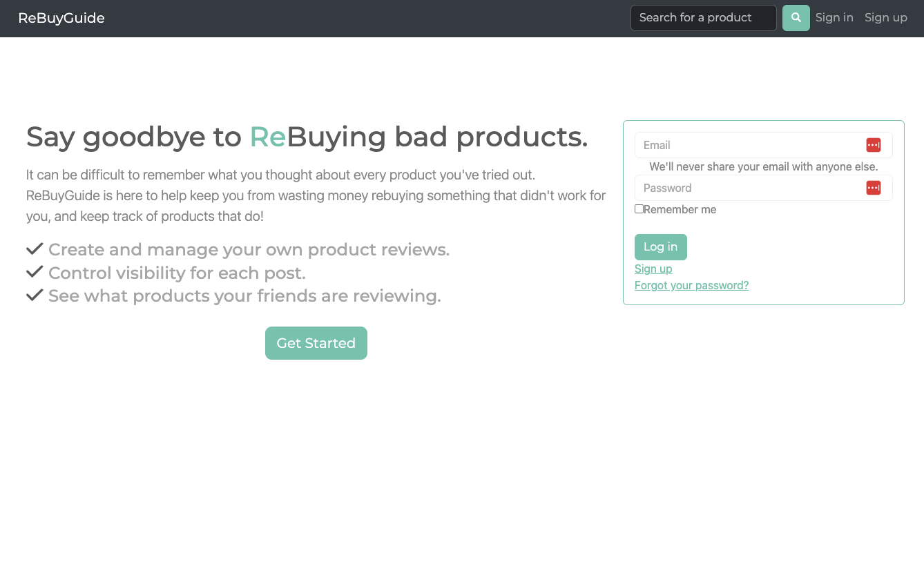The width and height of the screenshot is (924, 582).
Task: Follow the Sign up link below Log in
Action: coord(653,269)
